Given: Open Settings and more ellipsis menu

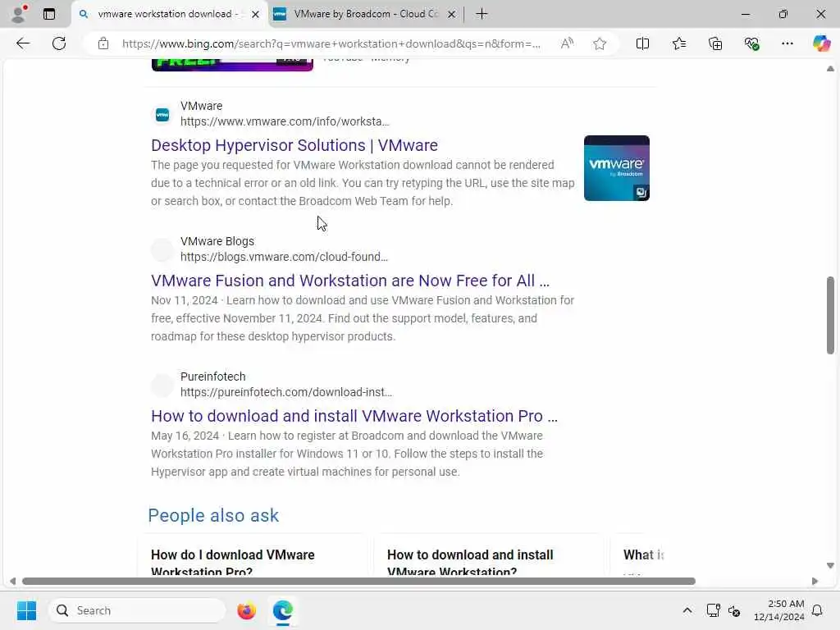Looking at the screenshot, I should (787, 43).
